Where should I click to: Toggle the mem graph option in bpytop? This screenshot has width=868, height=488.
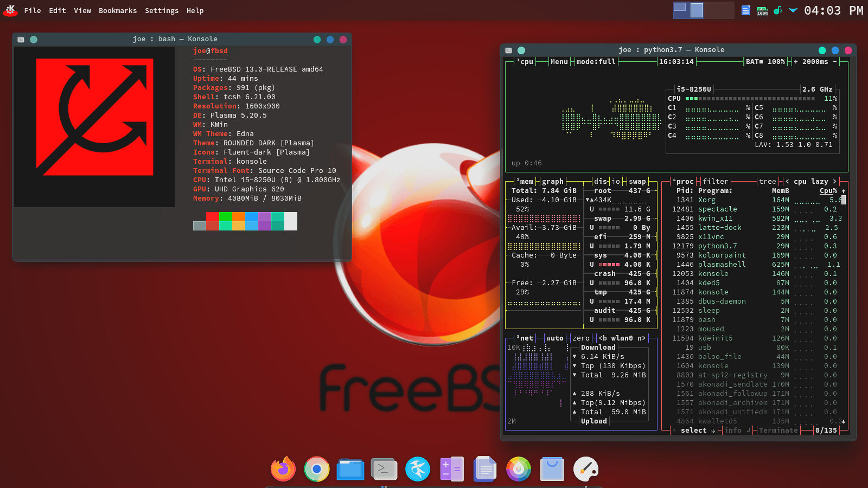pos(553,182)
